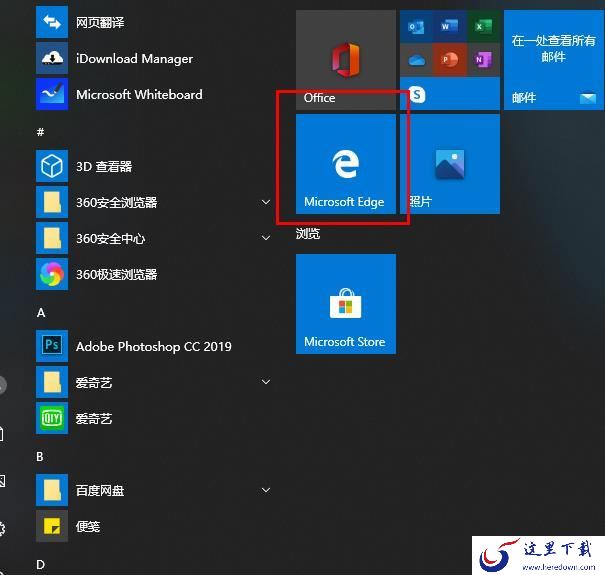
Task: Open the 网页翻译 app icon
Action: pos(52,22)
